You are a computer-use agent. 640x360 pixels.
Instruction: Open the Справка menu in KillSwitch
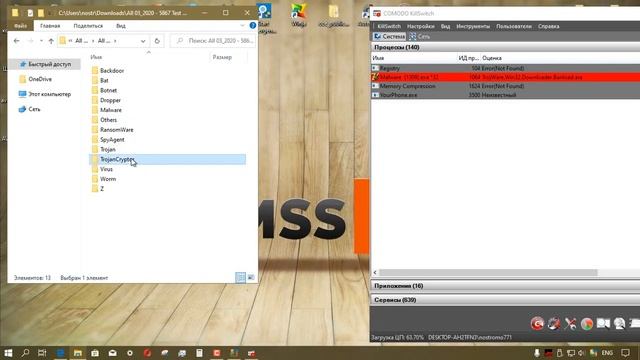pos(548,26)
